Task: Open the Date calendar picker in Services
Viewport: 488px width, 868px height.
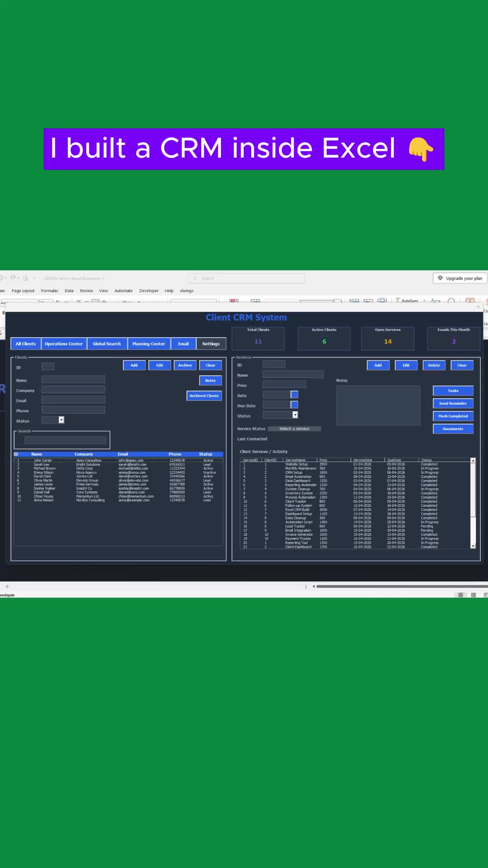Action: tap(294, 395)
